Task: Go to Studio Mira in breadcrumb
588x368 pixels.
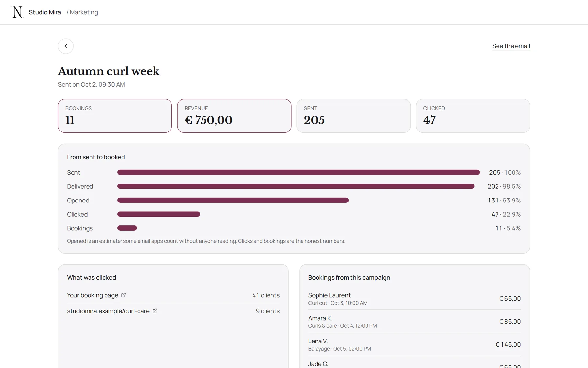Action: [x=45, y=12]
